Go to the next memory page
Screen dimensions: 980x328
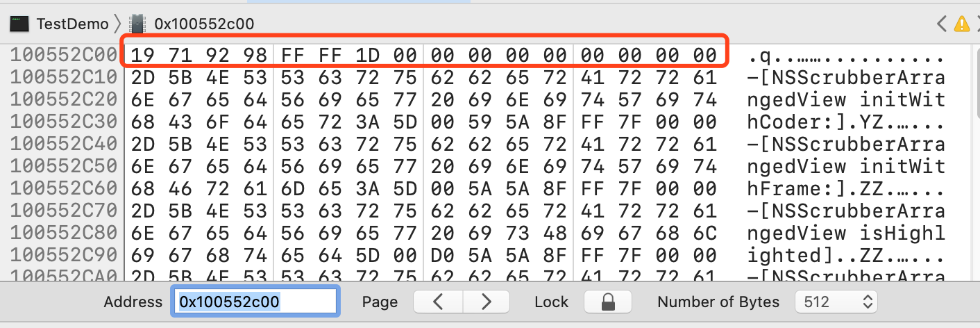486,302
